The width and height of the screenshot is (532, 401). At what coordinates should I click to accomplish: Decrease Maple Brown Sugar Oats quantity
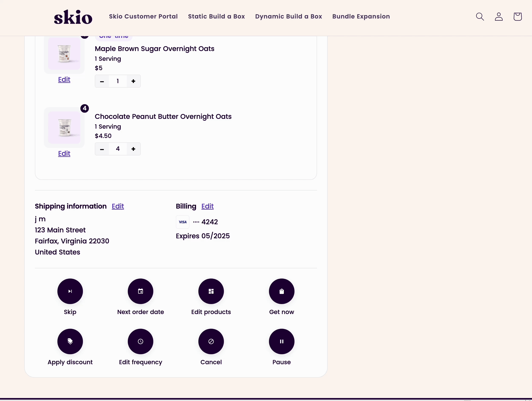[x=102, y=81]
